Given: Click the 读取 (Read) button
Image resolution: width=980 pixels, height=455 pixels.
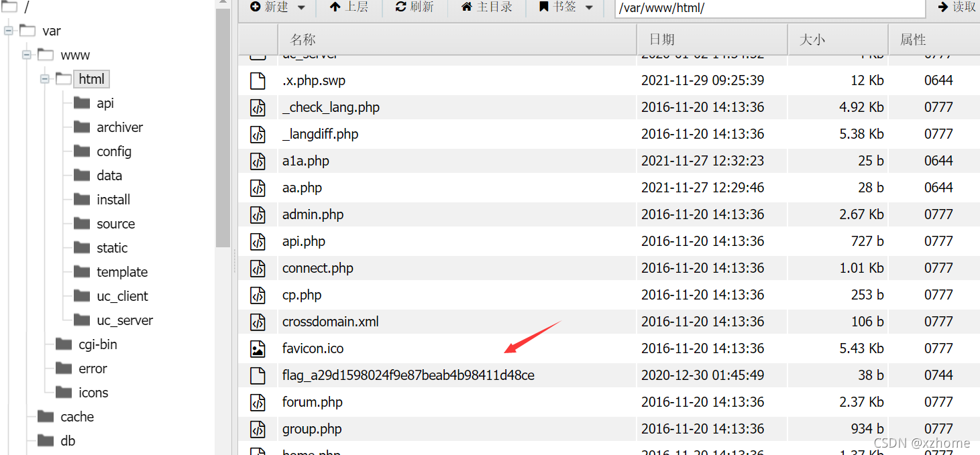Looking at the screenshot, I should (957, 7).
